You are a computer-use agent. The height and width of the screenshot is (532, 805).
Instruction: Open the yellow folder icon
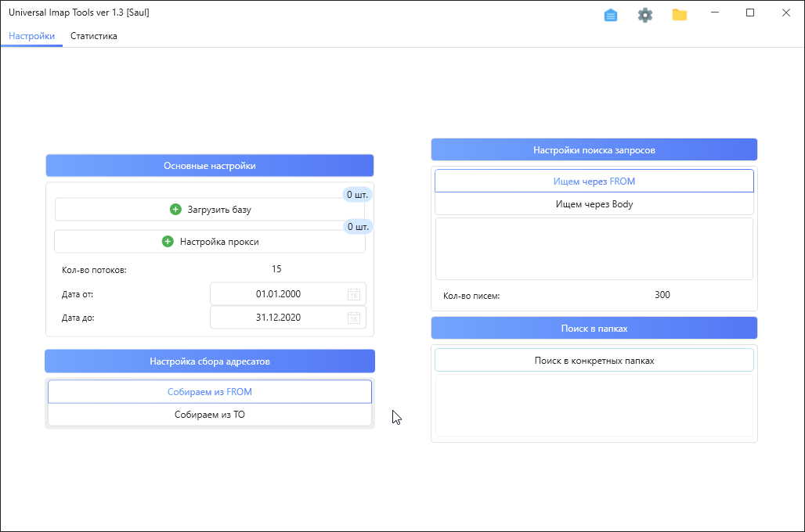click(680, 15)
